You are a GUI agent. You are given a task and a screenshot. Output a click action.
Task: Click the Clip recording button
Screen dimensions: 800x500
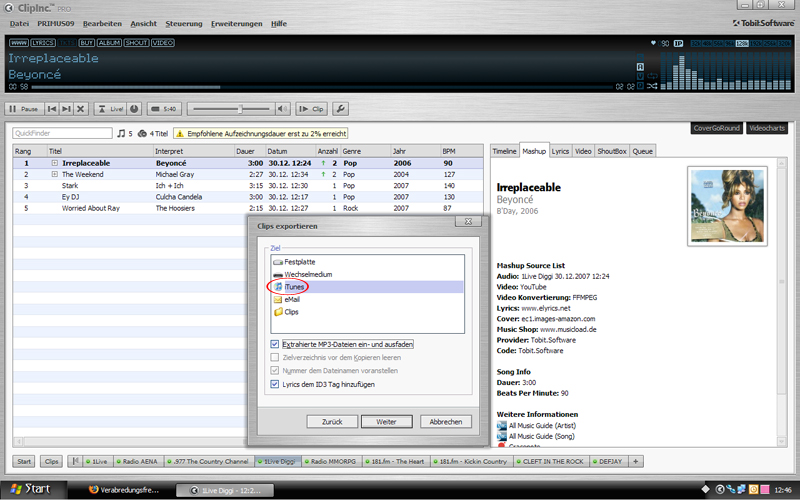click(313, 108)
